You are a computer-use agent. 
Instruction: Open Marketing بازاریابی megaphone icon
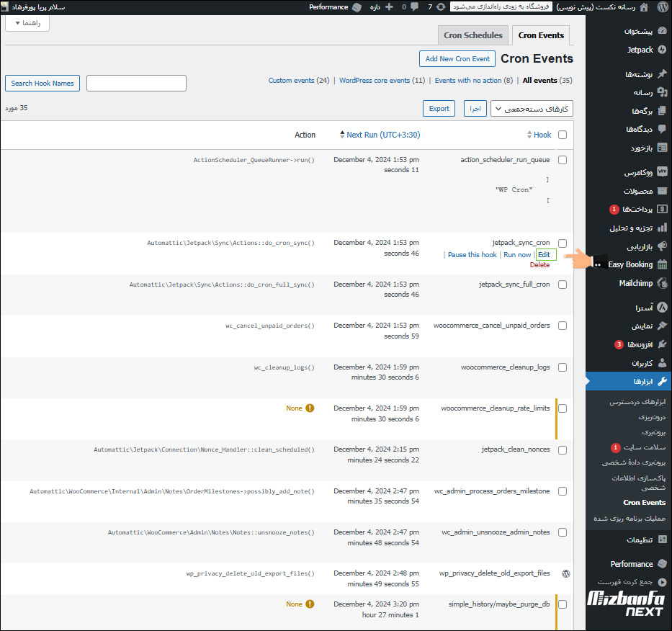[x=662, y=246]
